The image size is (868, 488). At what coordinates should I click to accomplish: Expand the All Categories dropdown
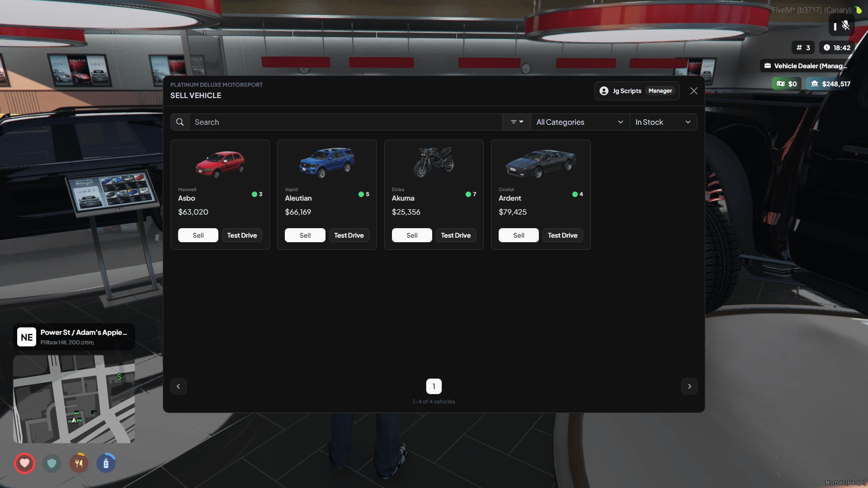coord(579,122)
